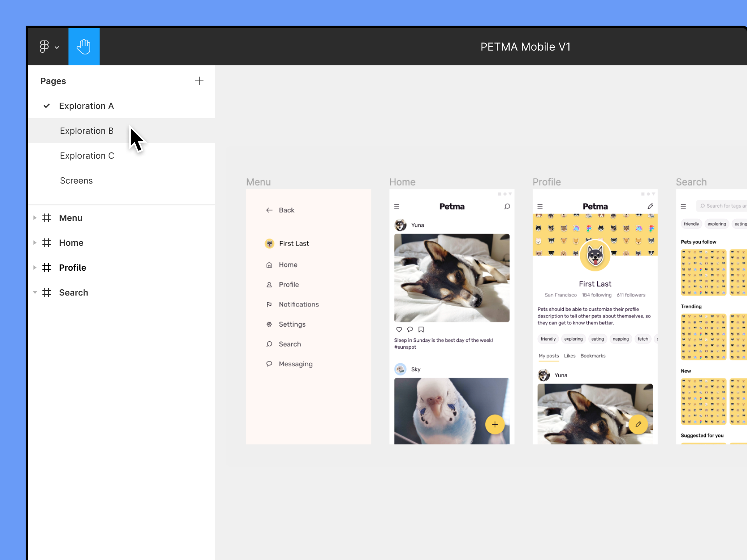
Task: Toggle checkmark on Exploration A page
Action: click(x=47, y=106)
